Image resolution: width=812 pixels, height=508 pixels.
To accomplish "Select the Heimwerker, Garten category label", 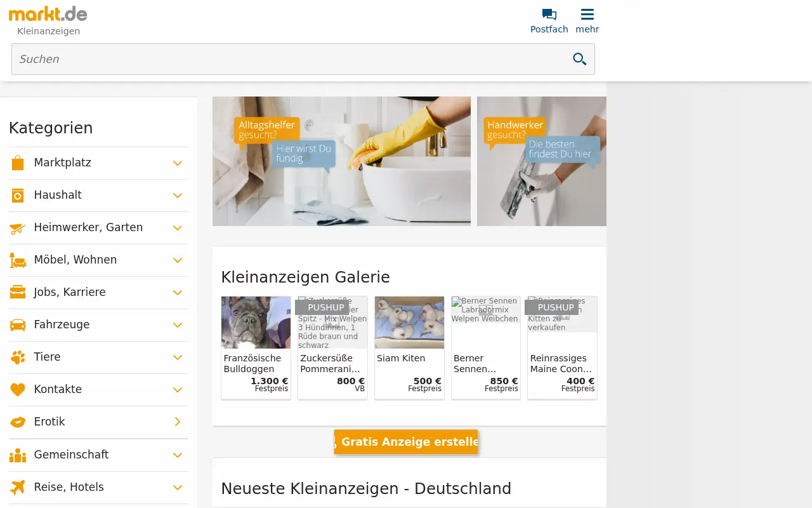I will tap(88, 227).
